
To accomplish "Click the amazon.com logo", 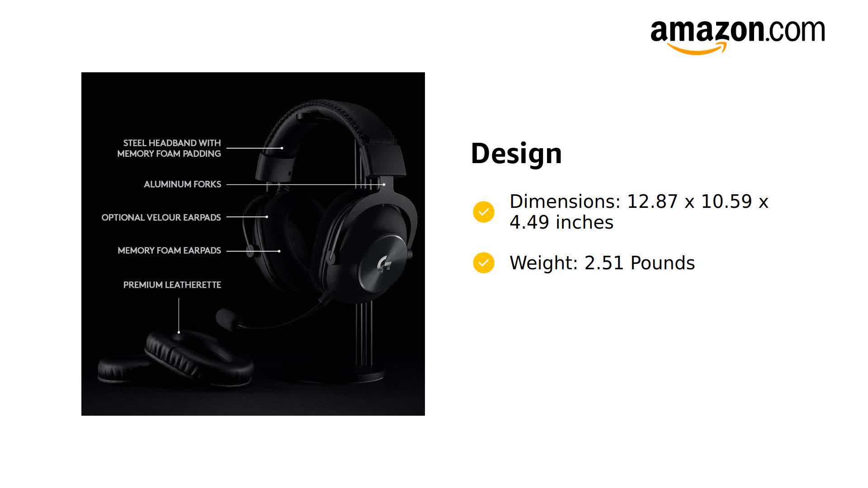I will 737,32.
